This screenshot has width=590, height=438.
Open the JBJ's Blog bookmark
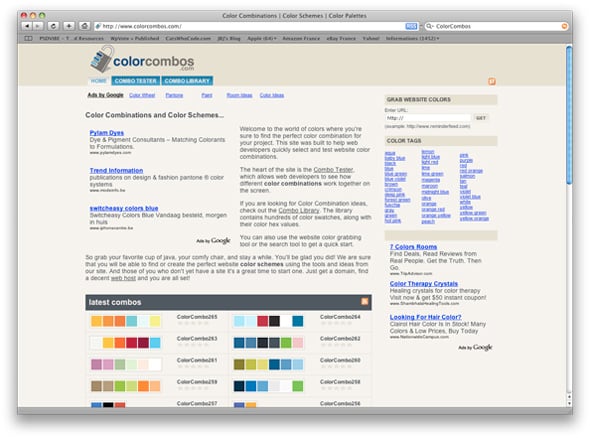(x=229, y=38)
